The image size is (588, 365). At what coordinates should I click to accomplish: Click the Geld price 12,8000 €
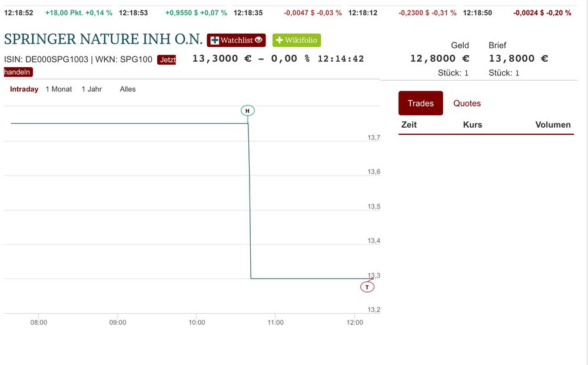440,58
